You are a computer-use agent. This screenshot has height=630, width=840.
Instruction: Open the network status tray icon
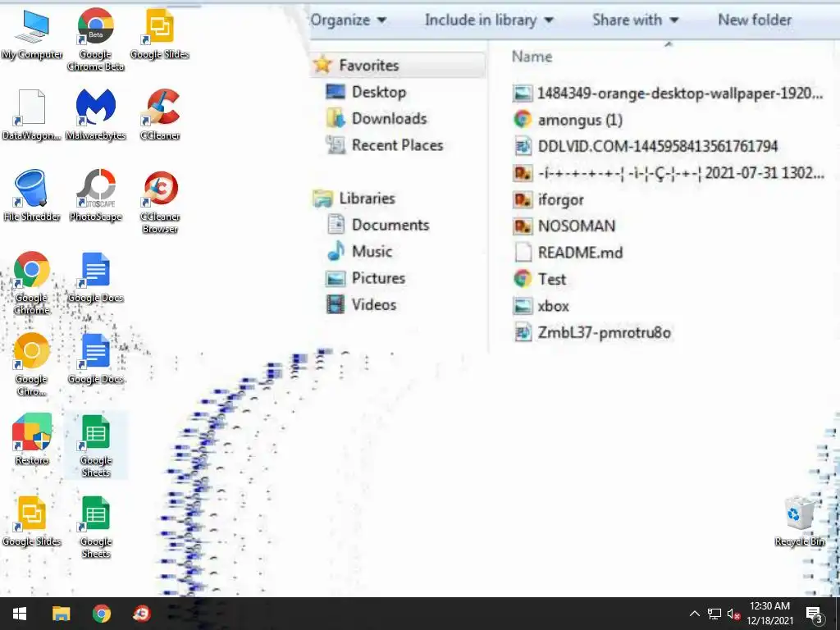pos(714,614)
